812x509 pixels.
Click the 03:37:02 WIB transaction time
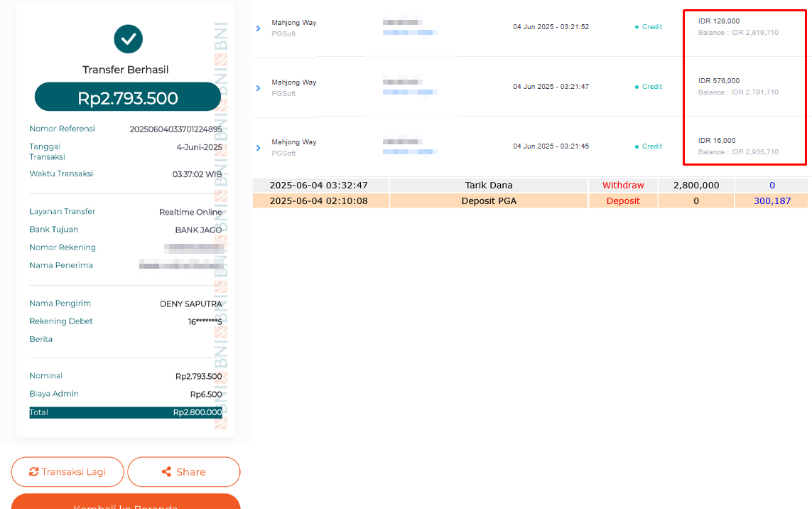tap(197, 174)
